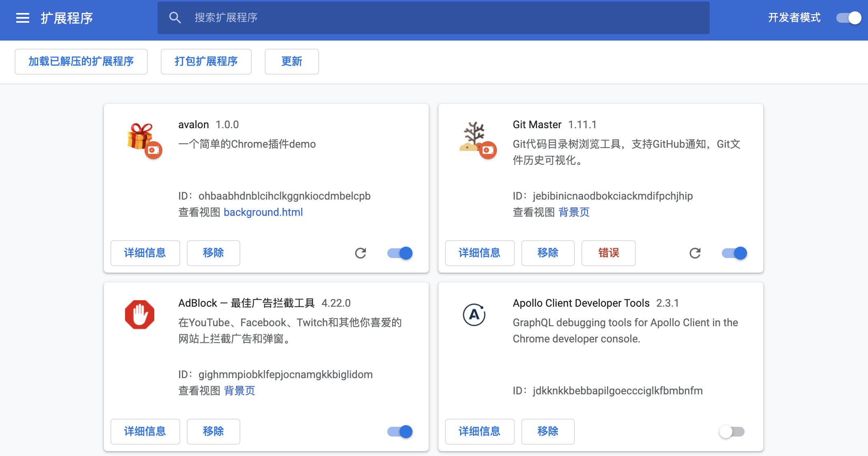Click the avalon description 一个简单的Chrome插件demo
868x456 pixels.
pos(247,144)
